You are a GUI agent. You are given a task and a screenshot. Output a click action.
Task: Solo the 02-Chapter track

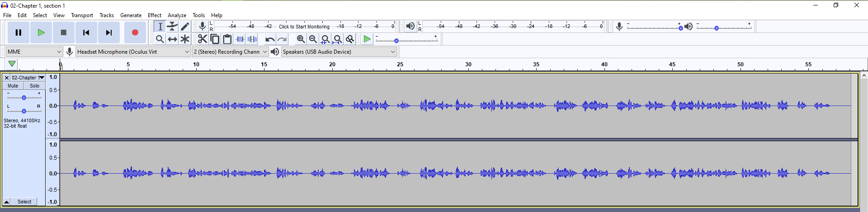(x=34, y=86)
